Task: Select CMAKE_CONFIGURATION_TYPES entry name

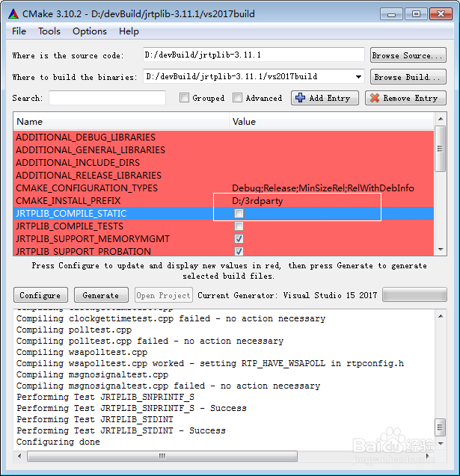Action: [x=87, y=188]
